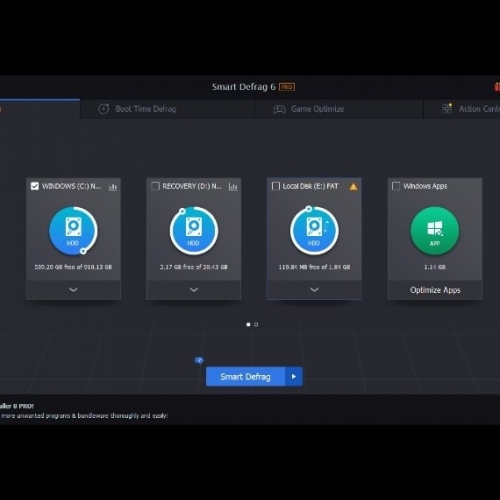Open the RECOVERY (D:) disk chart icon
500x500 pixels.
click(x=233, y=187)
